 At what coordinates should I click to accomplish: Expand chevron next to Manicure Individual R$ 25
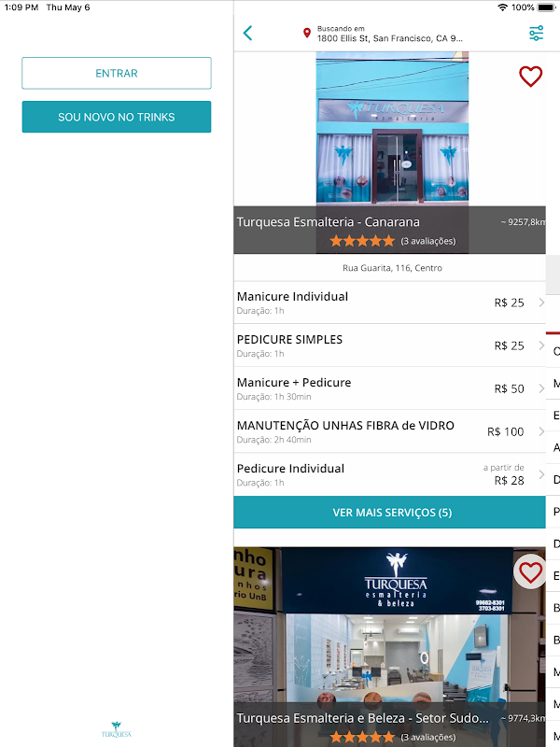coord(541,303)
